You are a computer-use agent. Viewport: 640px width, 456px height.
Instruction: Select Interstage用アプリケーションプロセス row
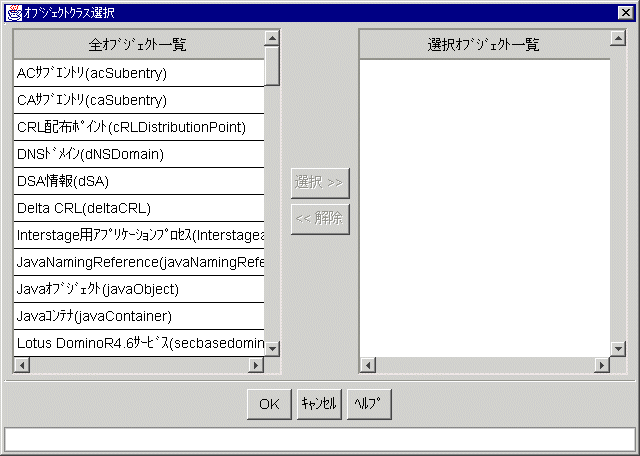pyautogui.click(x=139, y=235)
